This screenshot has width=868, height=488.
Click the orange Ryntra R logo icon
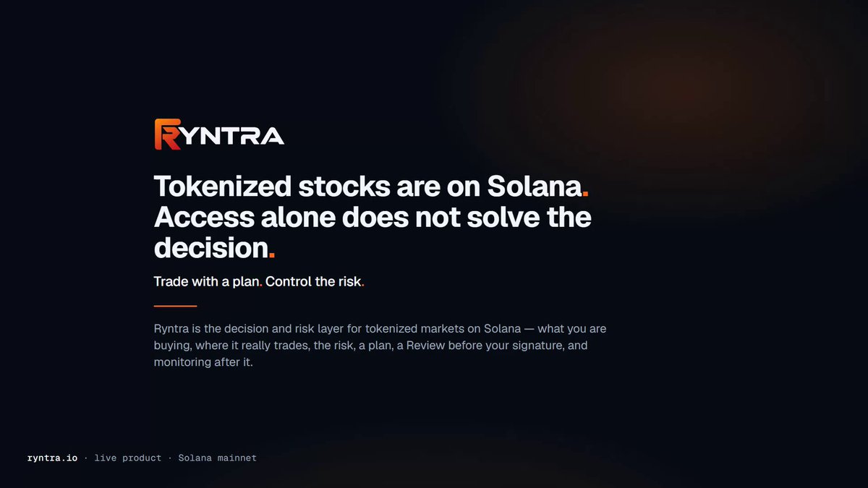click(167, 135)
